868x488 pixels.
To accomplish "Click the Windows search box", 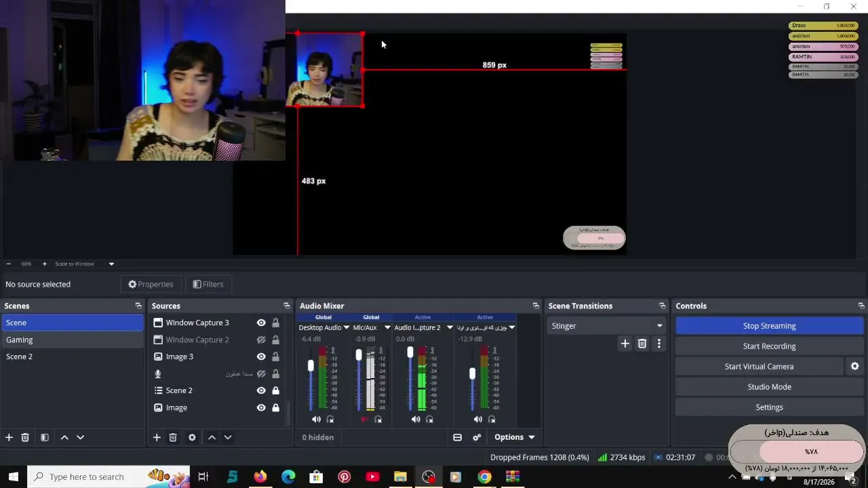I will pyautogui.click(x=108, y=476).
